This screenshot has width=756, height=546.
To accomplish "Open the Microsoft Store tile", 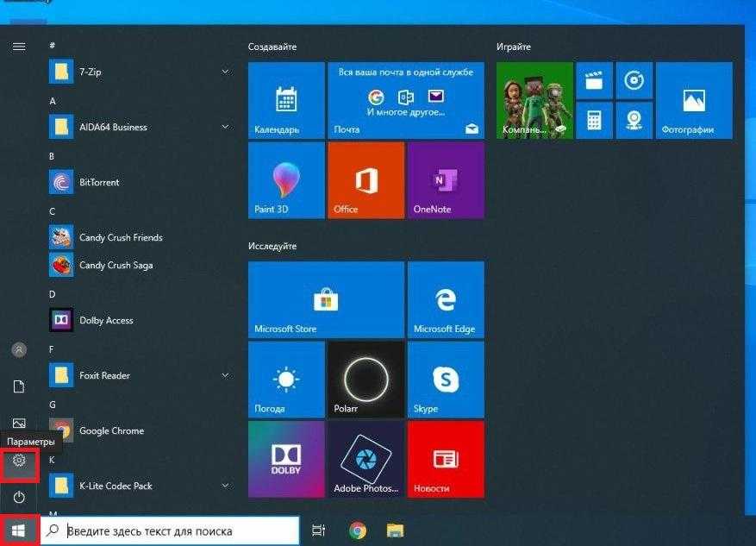I will tap(326, 299).
